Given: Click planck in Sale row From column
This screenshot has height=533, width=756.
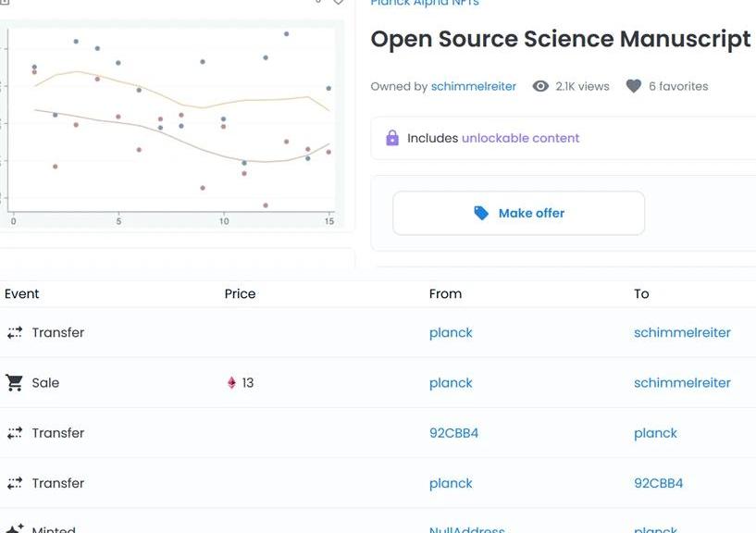Looking at the screenshot, I should click(x=451, y=382).
